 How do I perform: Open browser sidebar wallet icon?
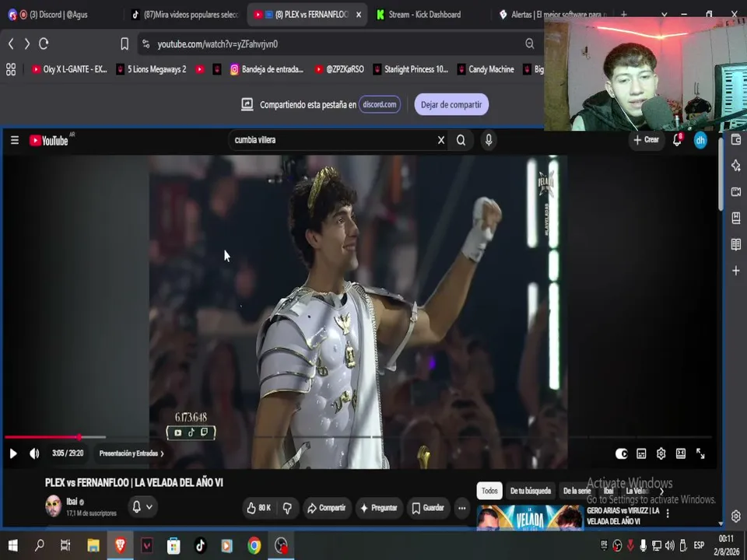(x=736, y=139)
